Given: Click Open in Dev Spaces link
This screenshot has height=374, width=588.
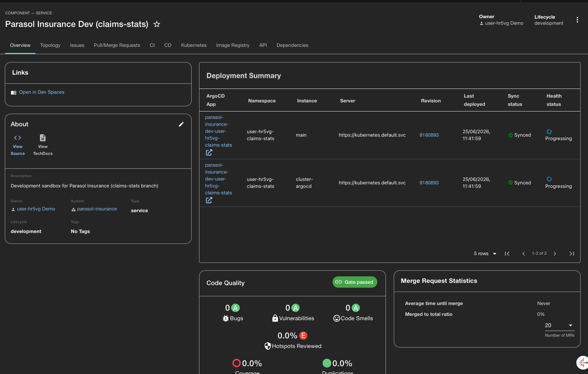Looking at the screenshot, I should pyautogui.click(x=42, y=92).
